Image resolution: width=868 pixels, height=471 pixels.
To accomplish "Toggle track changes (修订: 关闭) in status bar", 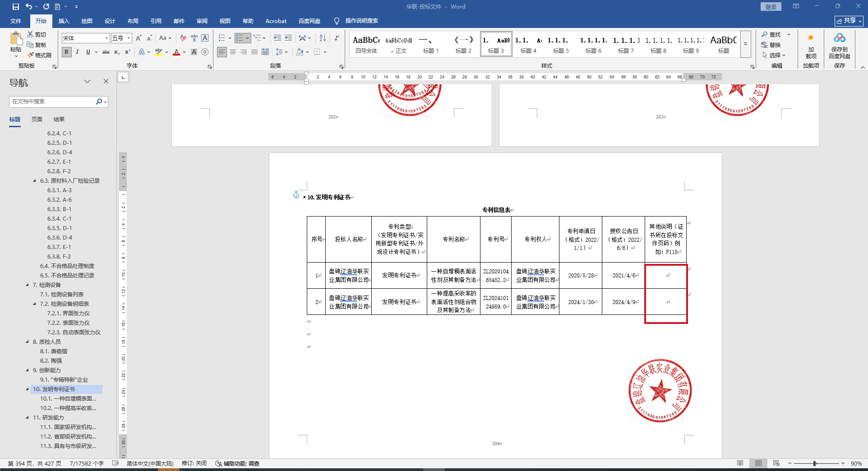I will coord(194,463).
